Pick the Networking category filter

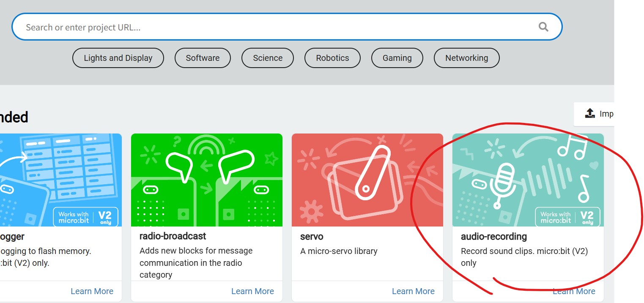click(466, 58)
